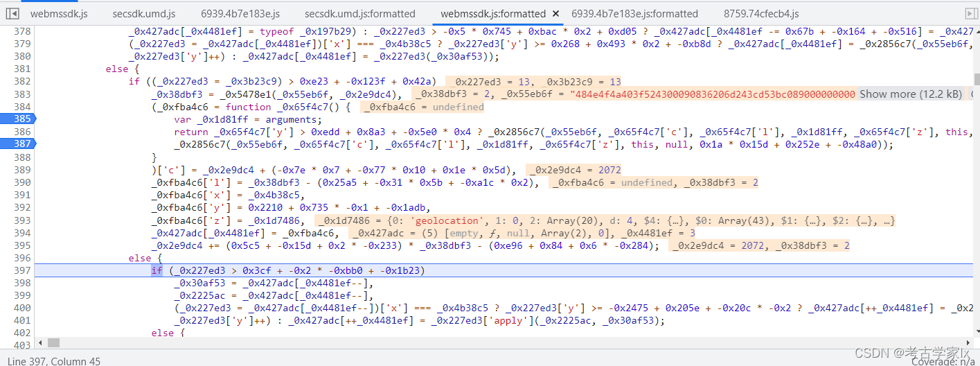Click line number 402 in the gutter

pos(22,333)
